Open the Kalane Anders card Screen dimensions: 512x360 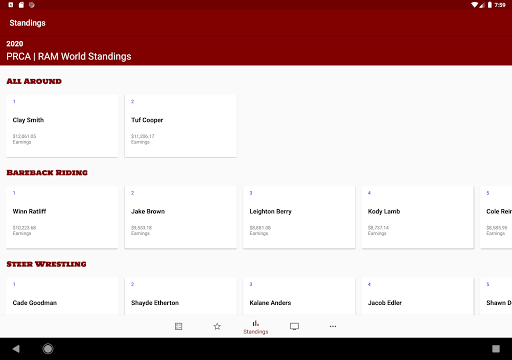coord(299,296)
